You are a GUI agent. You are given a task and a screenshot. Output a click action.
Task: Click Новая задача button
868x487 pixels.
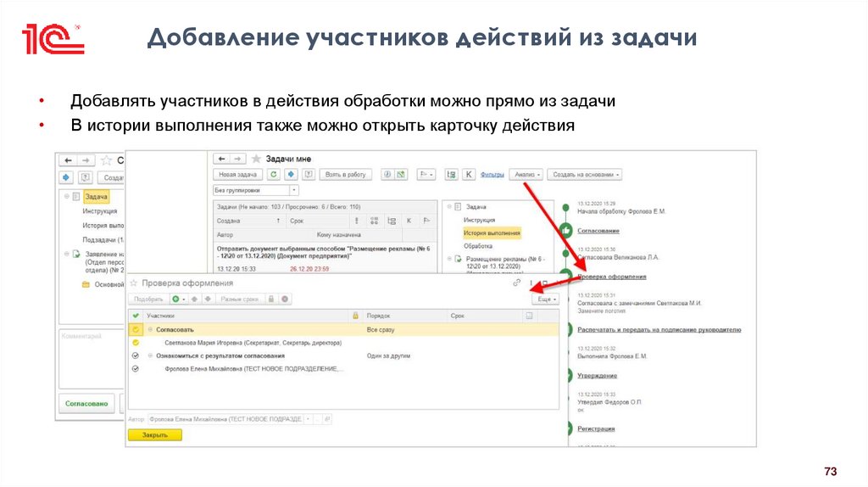pyautogui.click(x=238, y=175)
